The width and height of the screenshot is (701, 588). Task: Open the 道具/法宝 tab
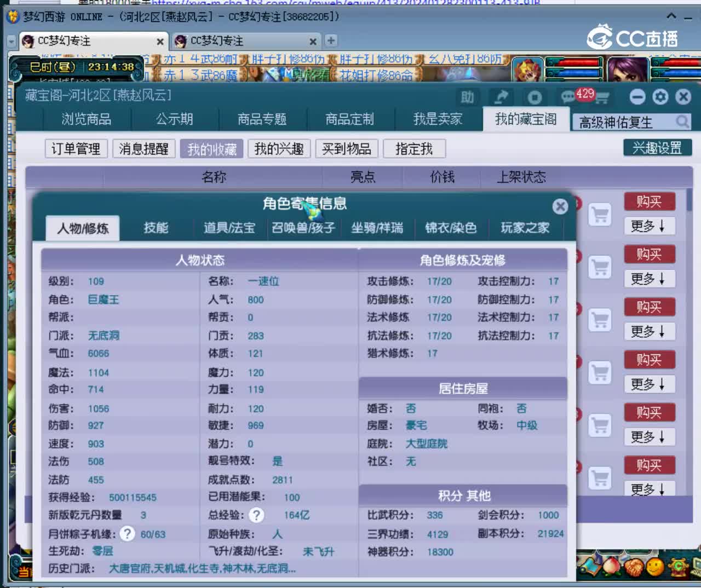point(229,228)
